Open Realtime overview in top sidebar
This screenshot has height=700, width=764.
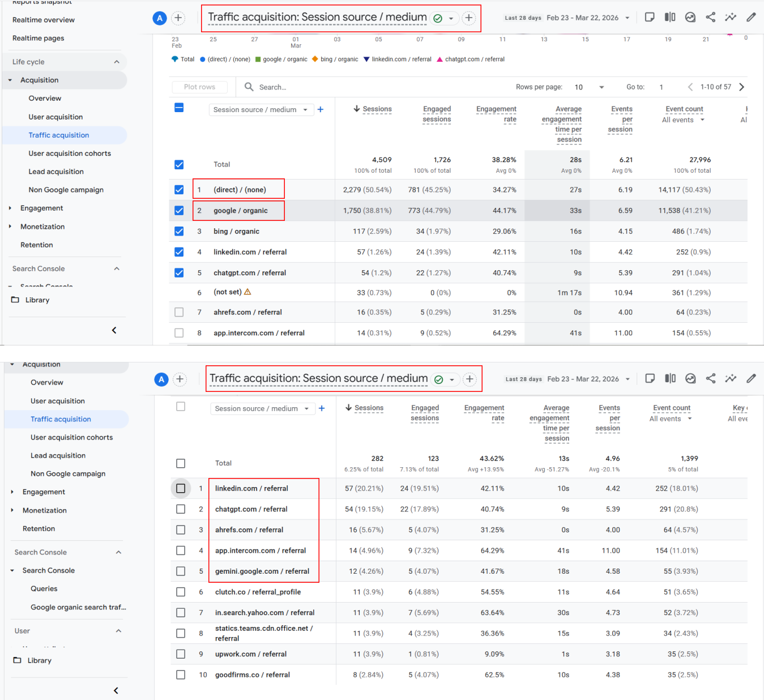click(44, 20)
